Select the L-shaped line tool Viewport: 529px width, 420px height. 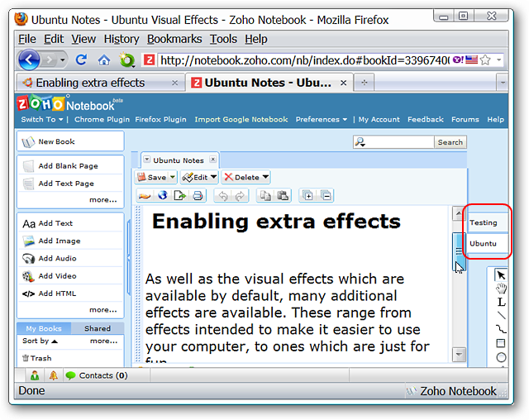(502, 302)
